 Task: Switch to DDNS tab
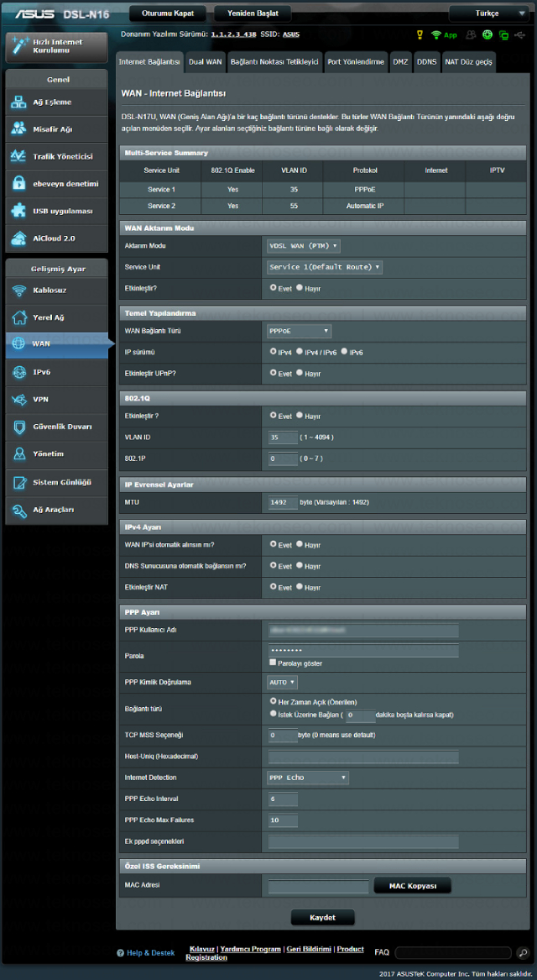tap(427, 62)
